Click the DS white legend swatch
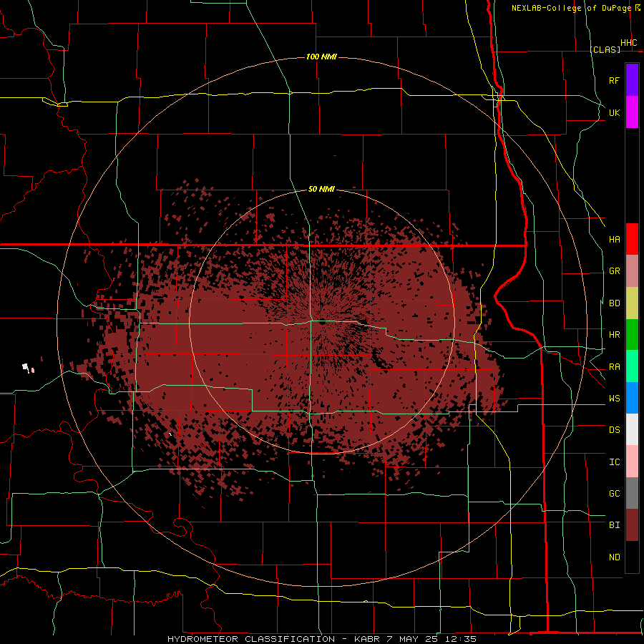This screenshot has height=644, width=644. point(632,429)
